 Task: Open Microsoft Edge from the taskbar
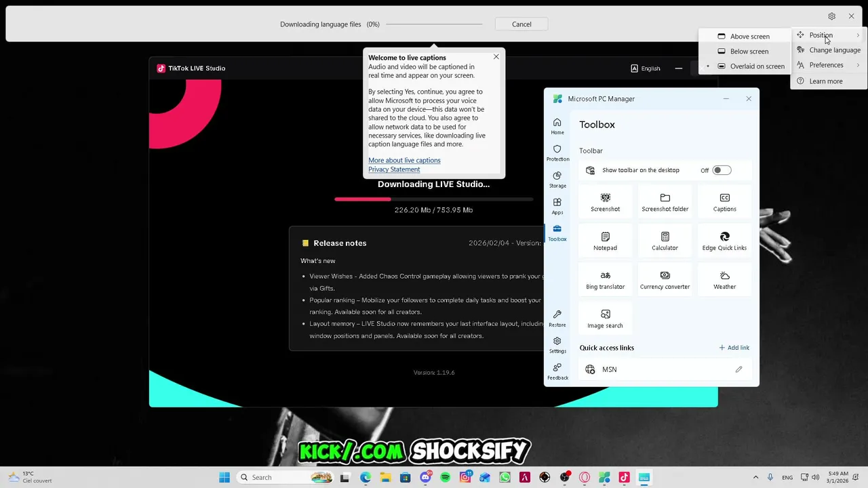366,477
